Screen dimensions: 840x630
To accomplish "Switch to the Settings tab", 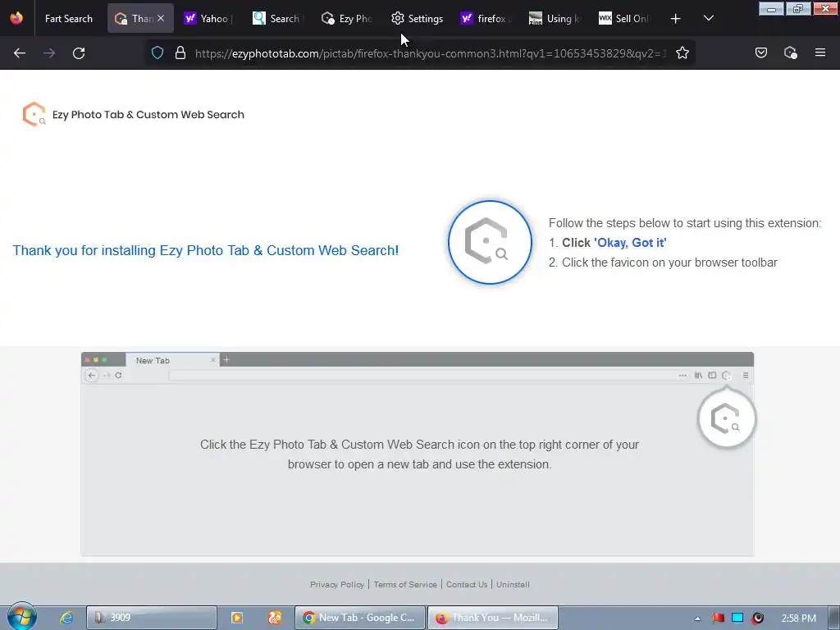I will [417, 18].
